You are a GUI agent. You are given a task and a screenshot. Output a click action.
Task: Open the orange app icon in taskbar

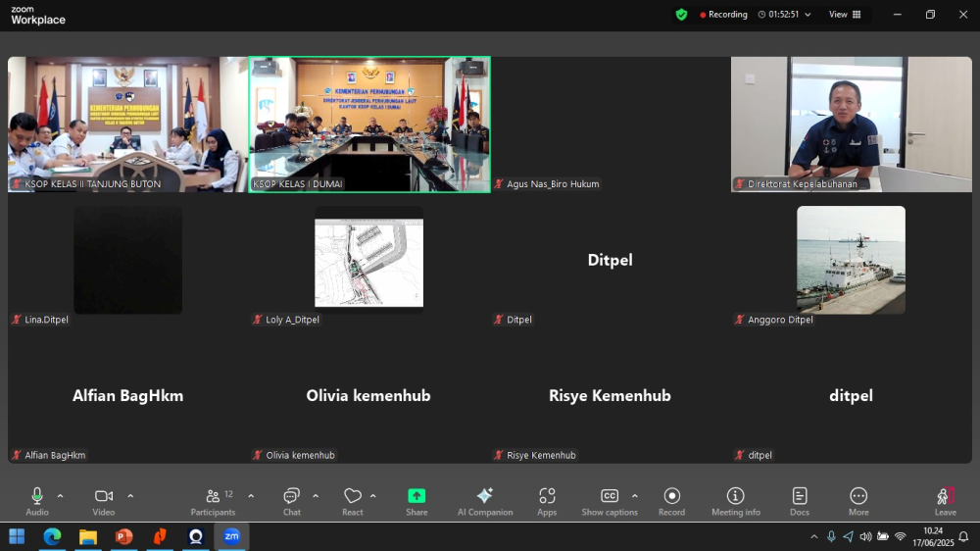coord(160,536)
